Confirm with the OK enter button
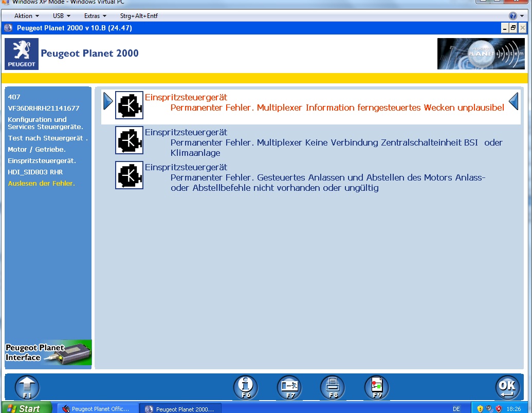The image size is (532, 413). click(507, 387)
